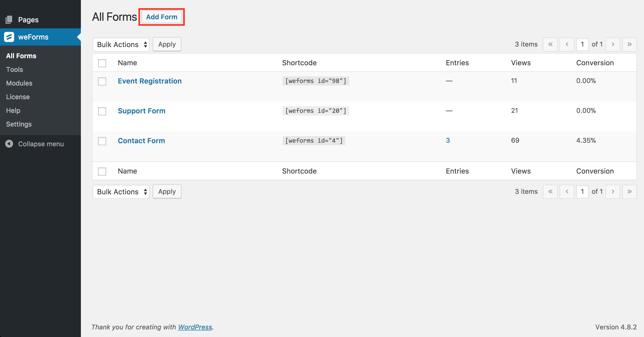Click the bottom current page number field
644x337 pixels.
[x=582, y=192]
